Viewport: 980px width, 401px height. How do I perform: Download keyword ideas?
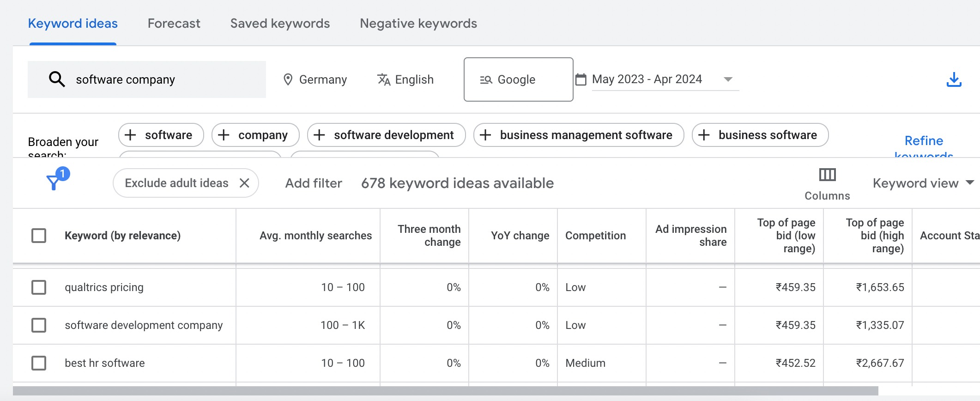point(954,79)
